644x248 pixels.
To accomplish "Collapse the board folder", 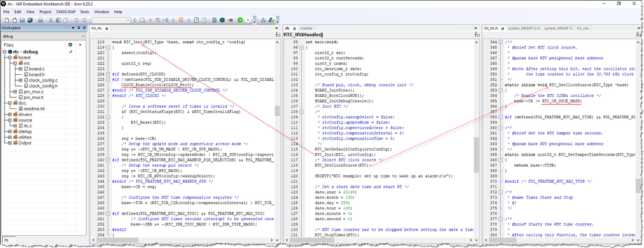I will [x=9, y=57].
